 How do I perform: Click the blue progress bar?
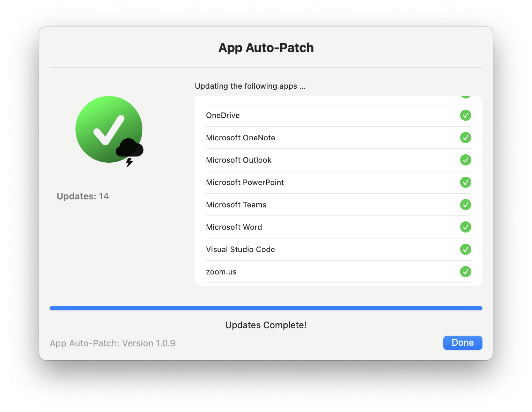click(266, 308)
